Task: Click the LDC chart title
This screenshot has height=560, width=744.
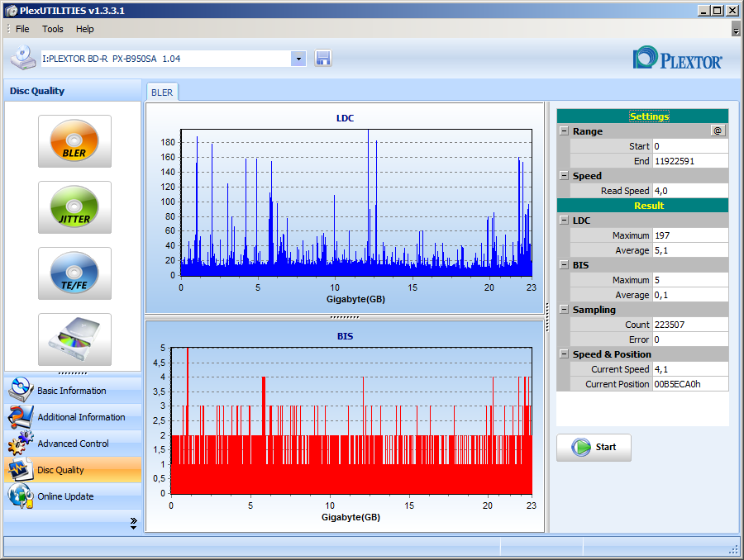Action: tap(345, 118)
